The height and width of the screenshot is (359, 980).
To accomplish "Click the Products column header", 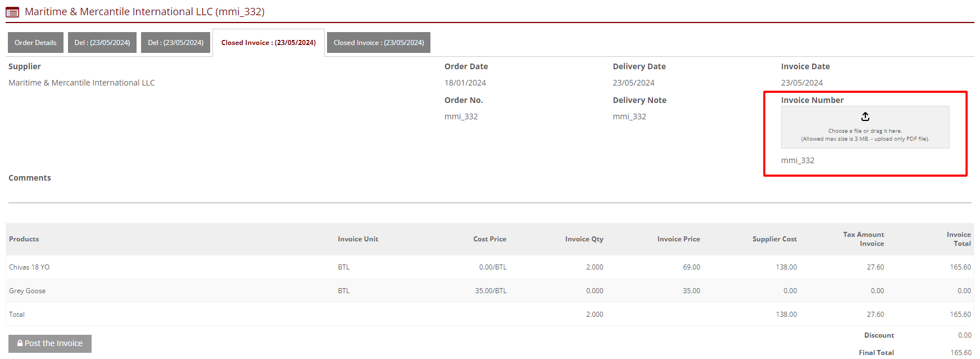I will (24, 239).
